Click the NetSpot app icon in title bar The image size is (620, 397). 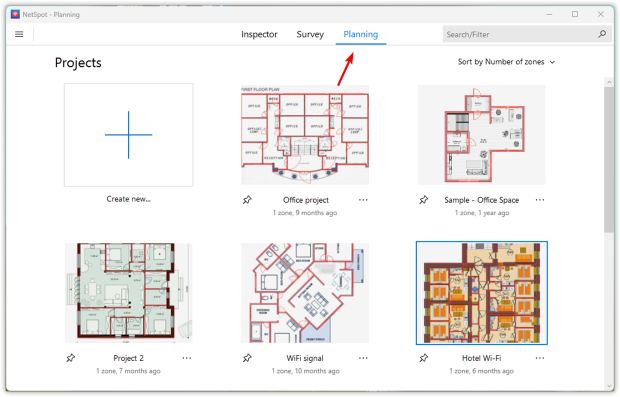pyautogui.click(x=15, y=15)
